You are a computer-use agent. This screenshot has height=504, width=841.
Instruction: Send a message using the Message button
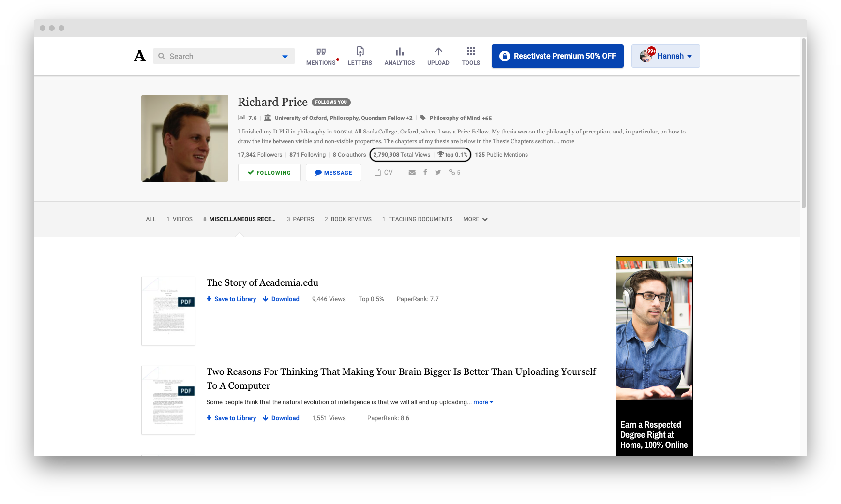click(x=333, y=173)
